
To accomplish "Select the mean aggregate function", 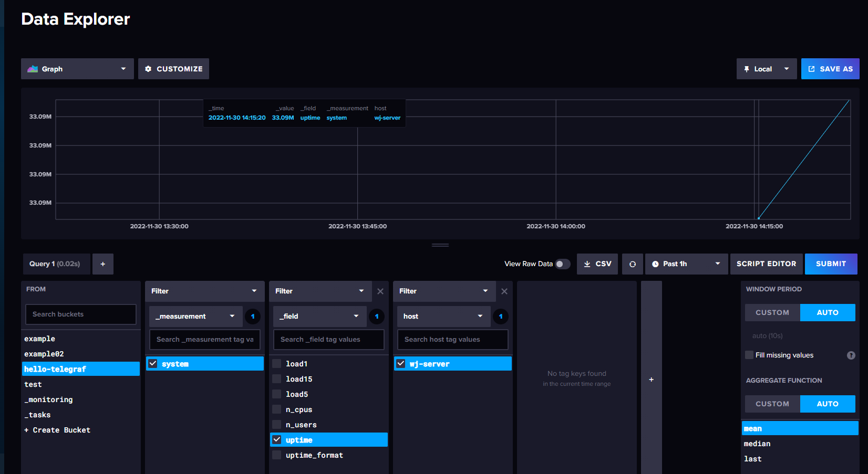I will pos(800,428).
